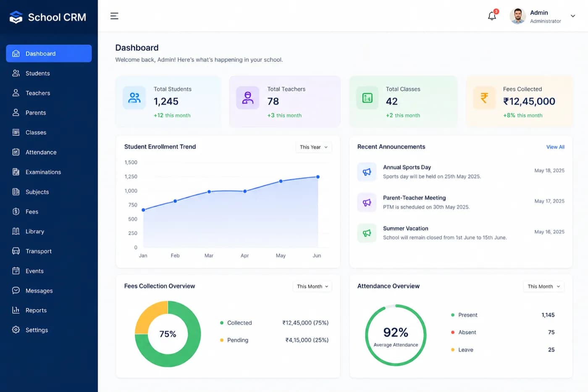Click the red Absent legend dot
Image resolution: width=588 pixels, height=392 pixels.
point(453,332)
